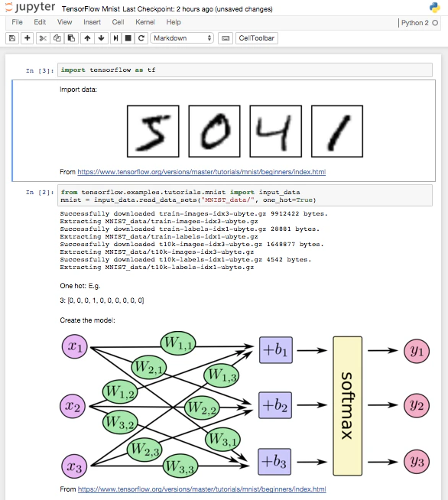Run the cell with the play-step icon

(x=115, y=38)
